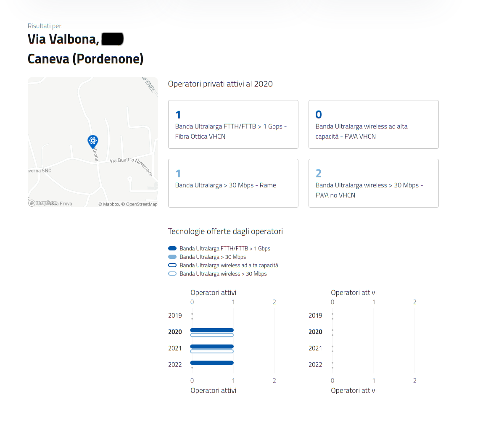The height and width of the screenshot is (437, 504).
Task: Select the FWA no VHCN card showing 2
Action: click(x=373, y=183)
